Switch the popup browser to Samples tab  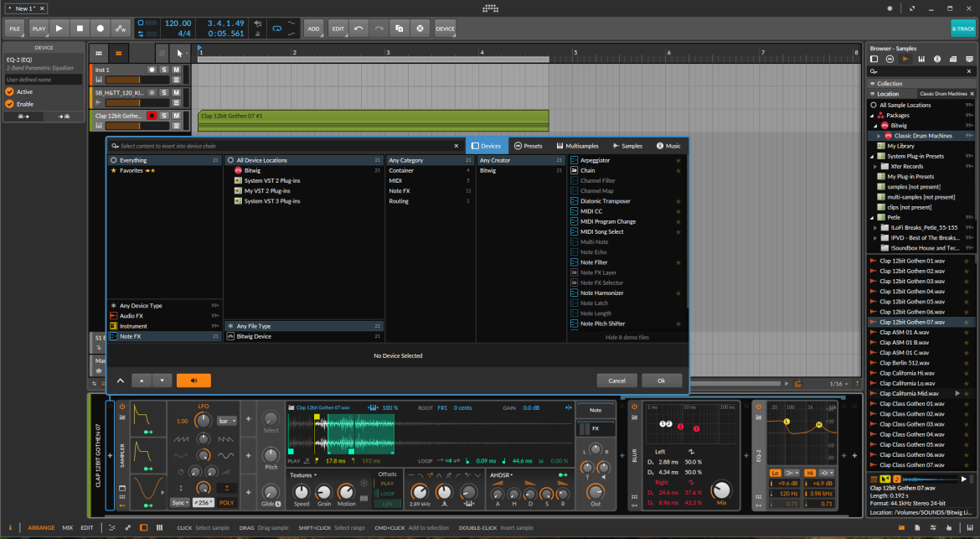[627, 146]
